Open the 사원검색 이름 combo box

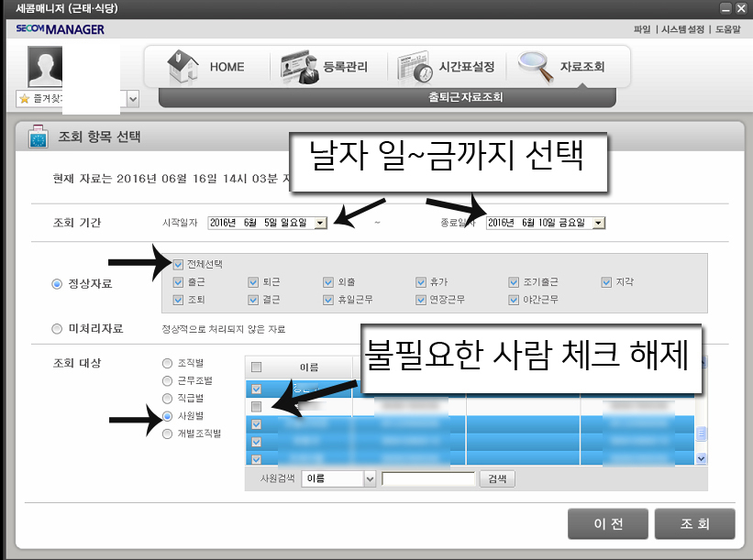[338, 478]
